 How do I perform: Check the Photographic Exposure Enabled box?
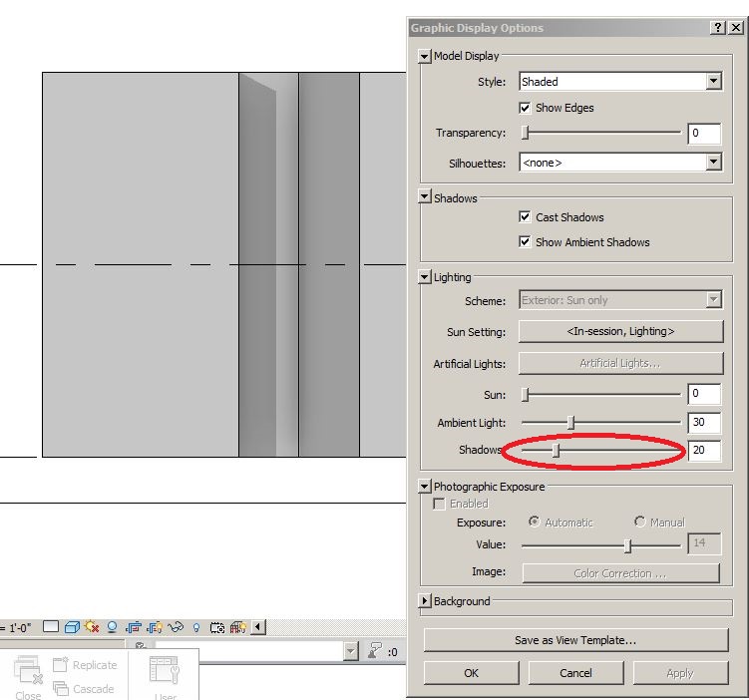click(439, 504)
